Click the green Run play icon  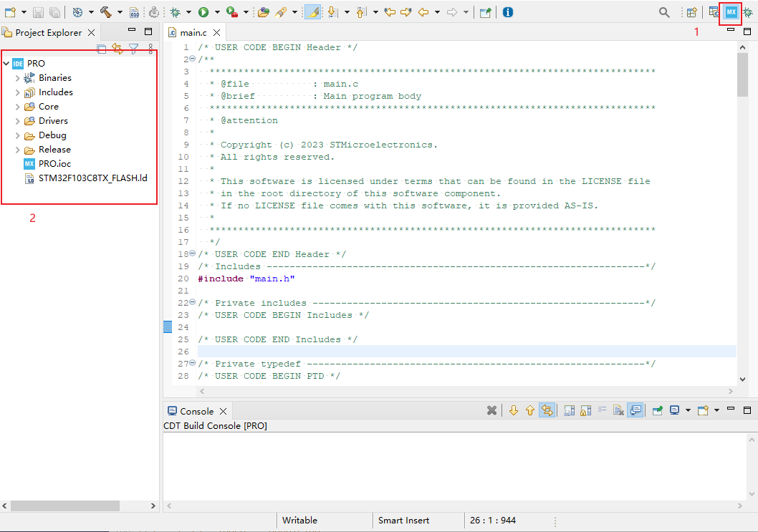[203, 12]
